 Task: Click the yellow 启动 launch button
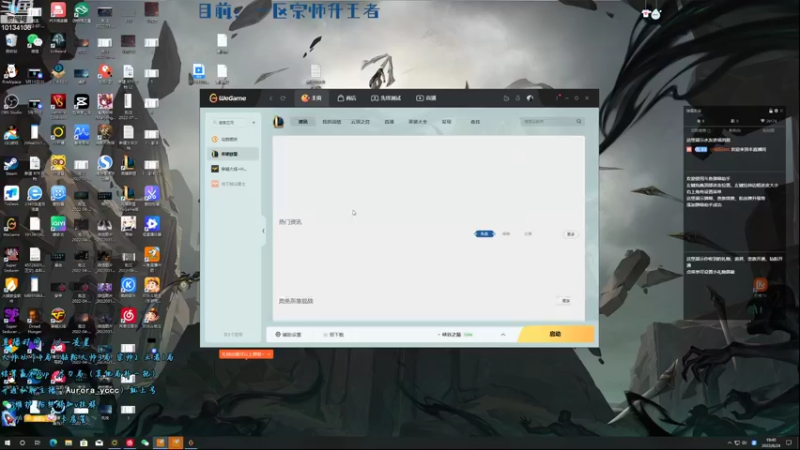(556, 334)
